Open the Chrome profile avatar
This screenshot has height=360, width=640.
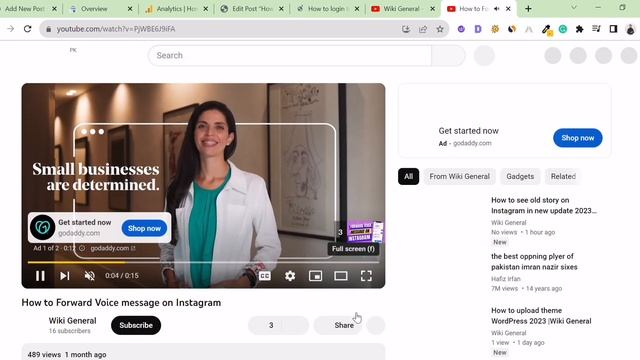[x=630, y=29]
